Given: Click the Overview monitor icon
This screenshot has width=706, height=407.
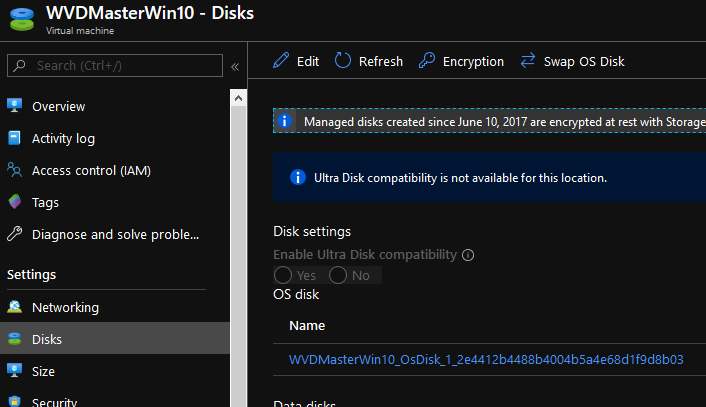Looking at the screenshot, I should click(x=14, y=105).
